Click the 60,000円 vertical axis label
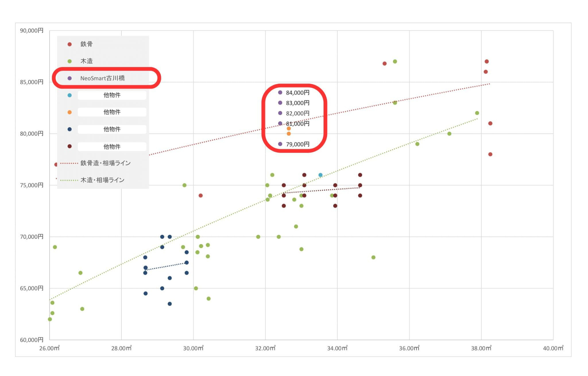The width and height of the screenshot is (588, 376). click(32, 340)
